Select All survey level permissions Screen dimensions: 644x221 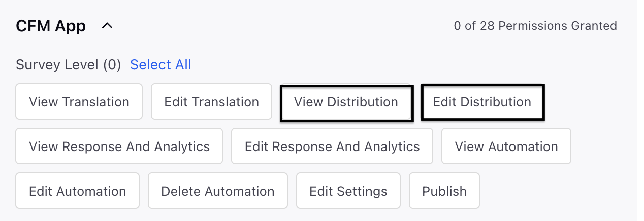click(x=160, y=65)
